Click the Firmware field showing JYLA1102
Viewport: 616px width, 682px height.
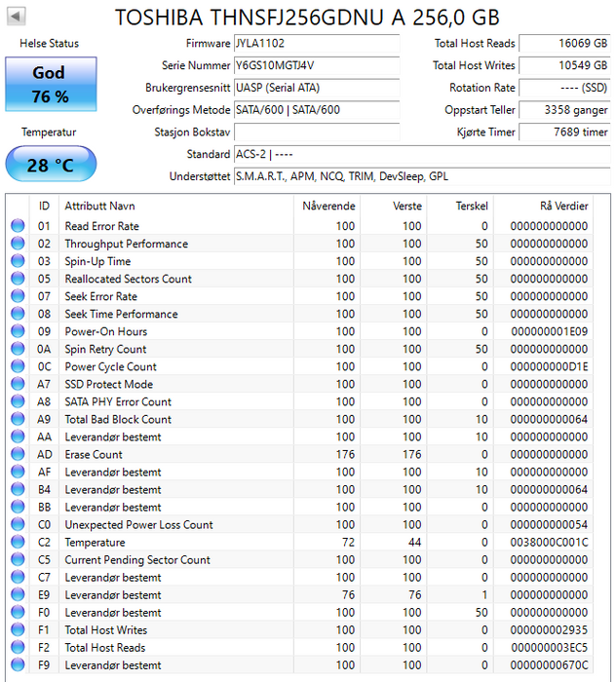316,44
